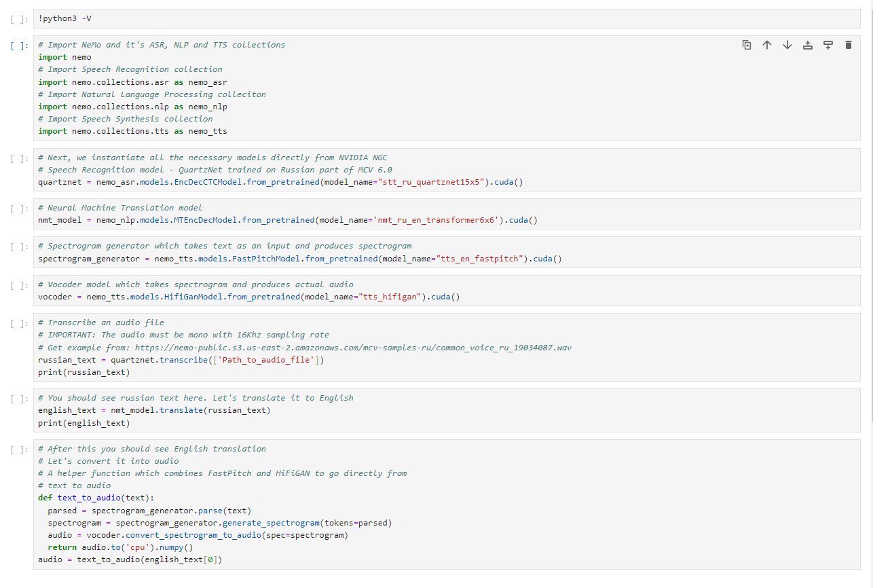Click the text_to_audio(english_text[0]) line
The image size is (873, 588).
(x=130, y=559)
